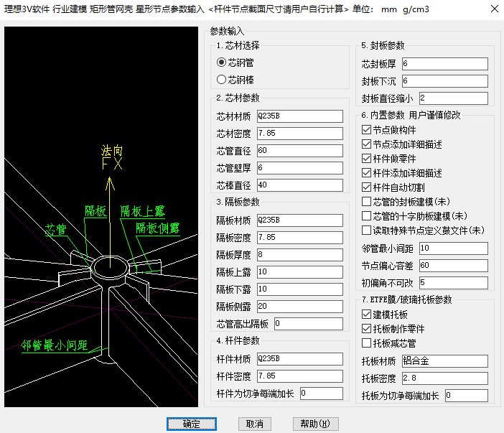Screen dimensions: 504x433
Task: Click the 取消 button
Action: tap(255, 424)
